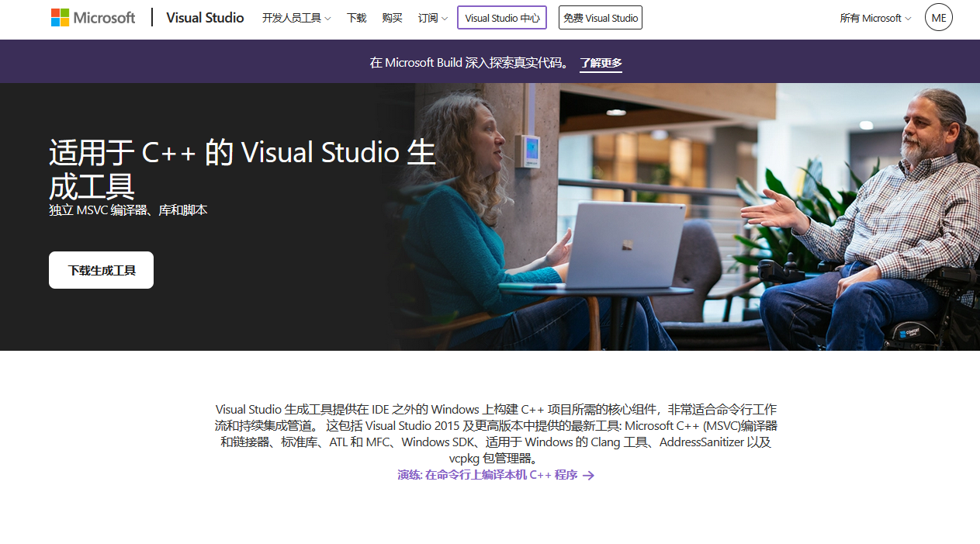Expand the 所有 Microsoft dropdown
Viewport: 980px width, 544px height.
pyautogui.click(x=875, y=18)
